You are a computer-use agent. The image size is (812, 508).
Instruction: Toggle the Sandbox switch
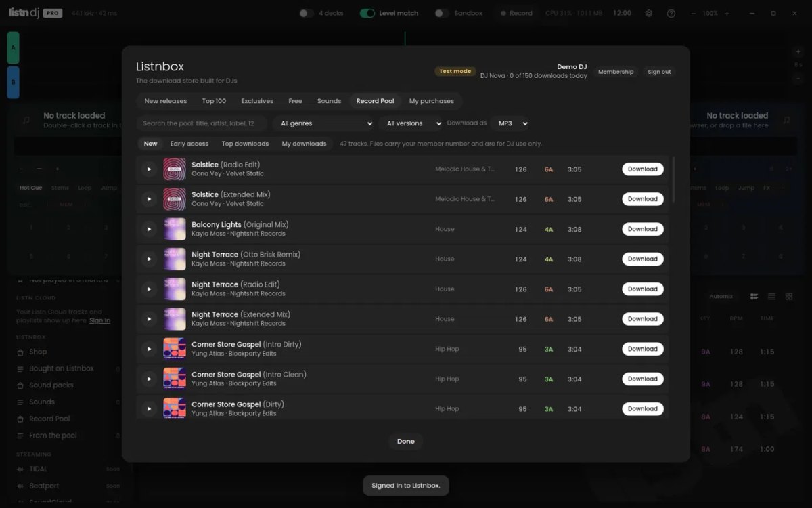click(x=442, y=13)
